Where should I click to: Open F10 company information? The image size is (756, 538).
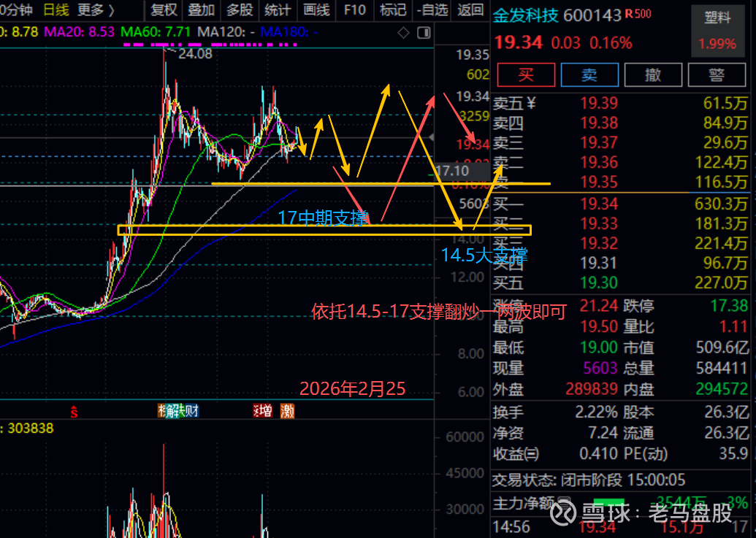(x=355, y=9)
